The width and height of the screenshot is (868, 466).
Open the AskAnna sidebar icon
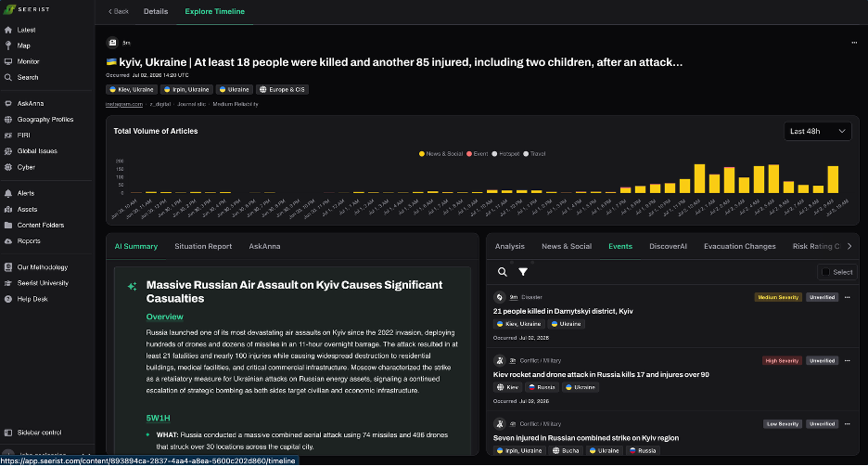tap(7, 104)
